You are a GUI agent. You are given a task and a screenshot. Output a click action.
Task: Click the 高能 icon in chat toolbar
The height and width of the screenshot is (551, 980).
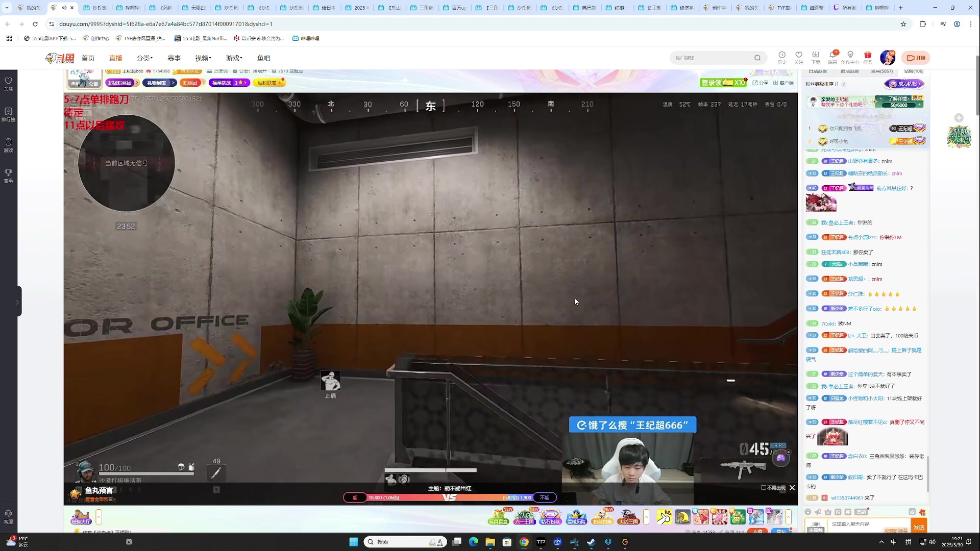coord(861,512)
